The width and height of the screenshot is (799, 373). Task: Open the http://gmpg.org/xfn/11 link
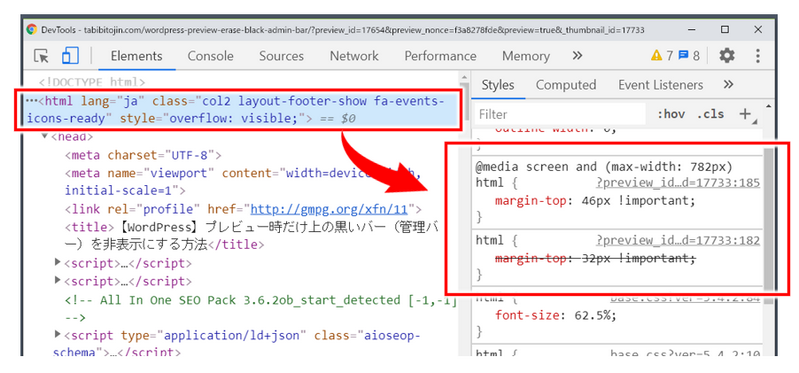[x=329, y=209]
